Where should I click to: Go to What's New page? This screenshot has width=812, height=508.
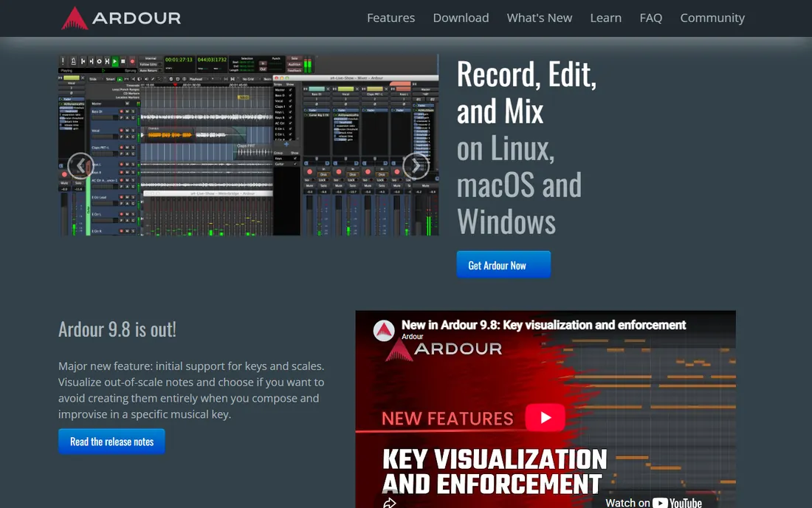pyautogui.click(x=540, y=18)
